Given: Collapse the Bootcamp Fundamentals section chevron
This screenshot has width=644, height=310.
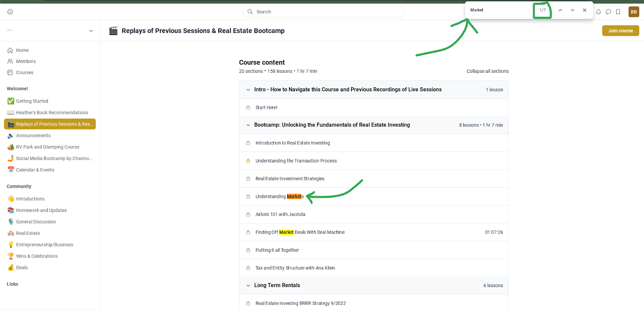Looking at the screenshot, I should [248, 125].
